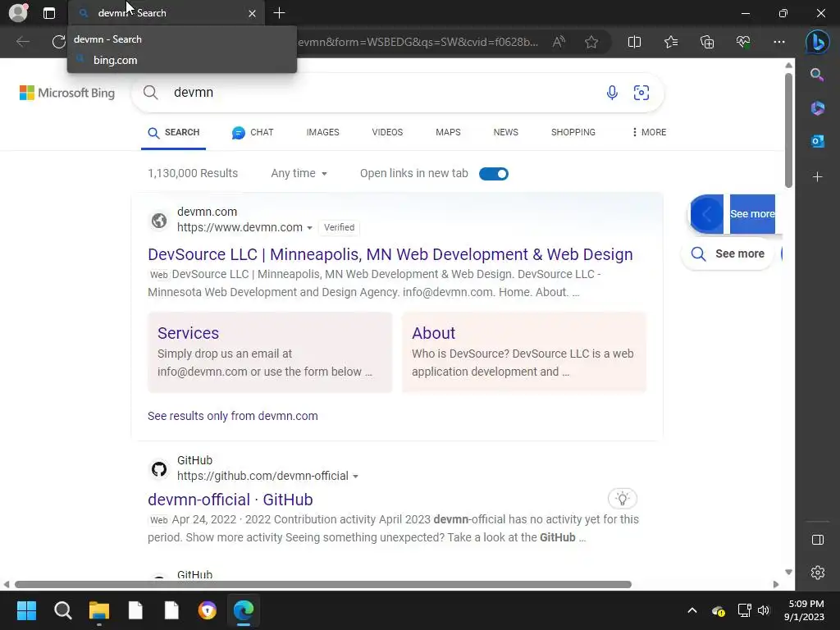Open Outlook in the sidebar

tap(818, 141)
